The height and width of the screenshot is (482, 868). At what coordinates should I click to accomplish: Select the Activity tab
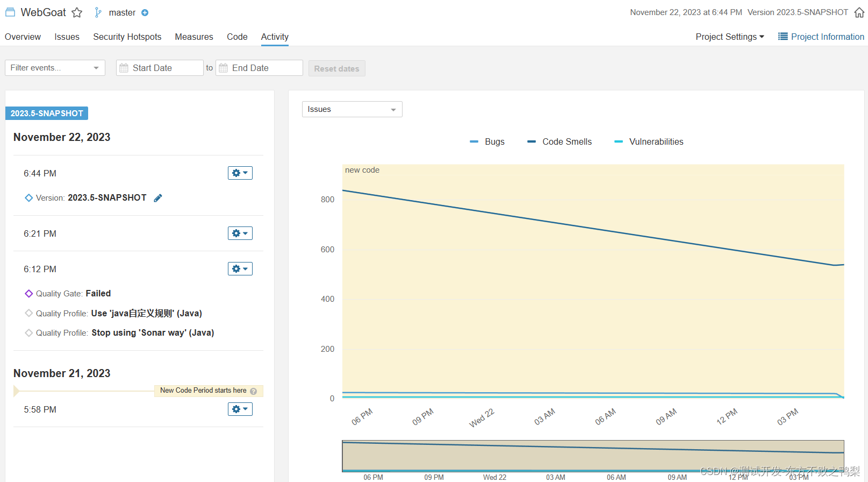click(275, 37)
